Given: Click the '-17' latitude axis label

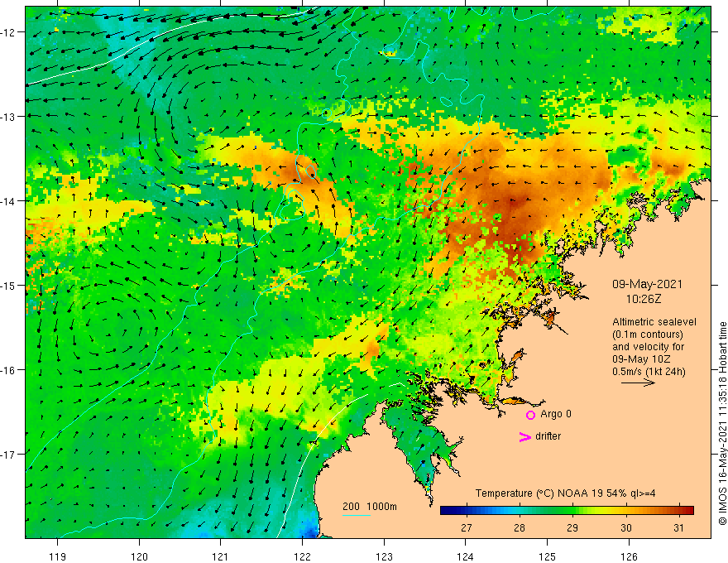Looking at the screenshot, I should click(8, 454).
